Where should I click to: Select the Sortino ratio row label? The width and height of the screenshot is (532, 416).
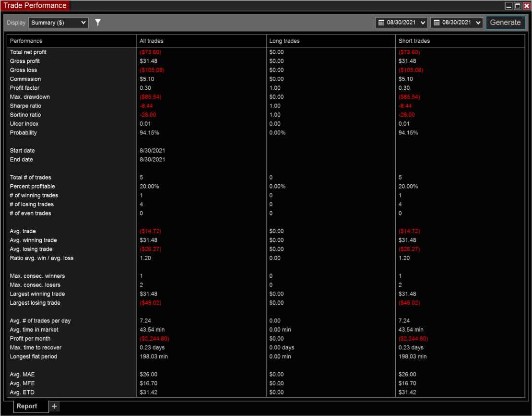(x=25, y=115)
